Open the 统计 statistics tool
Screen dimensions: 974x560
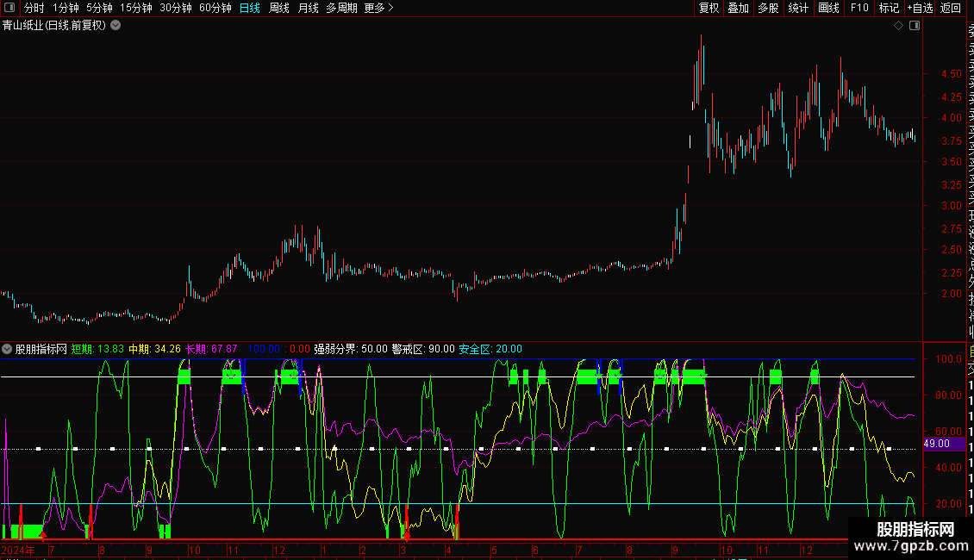pyautogui.click(x=798, y=8)
